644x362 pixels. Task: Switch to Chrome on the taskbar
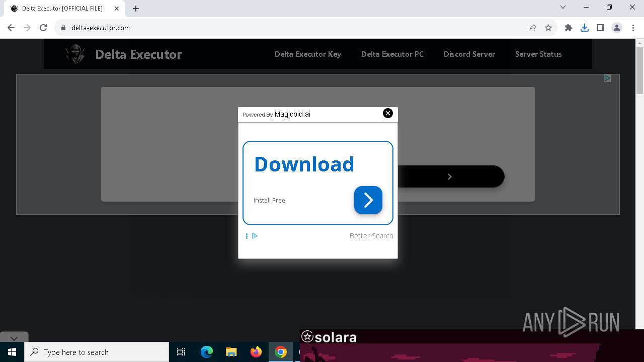[281, 352]
